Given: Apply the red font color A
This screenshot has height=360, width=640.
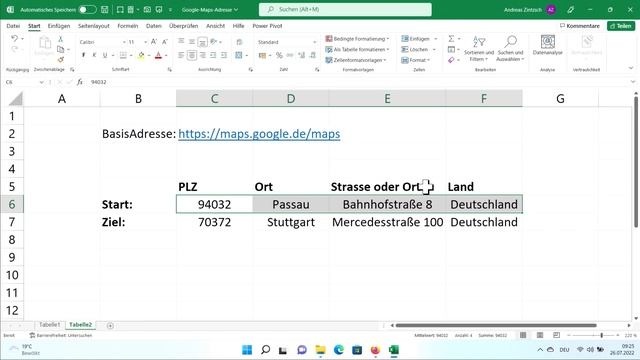Looking at the screenshot, I should coord(158,55).
